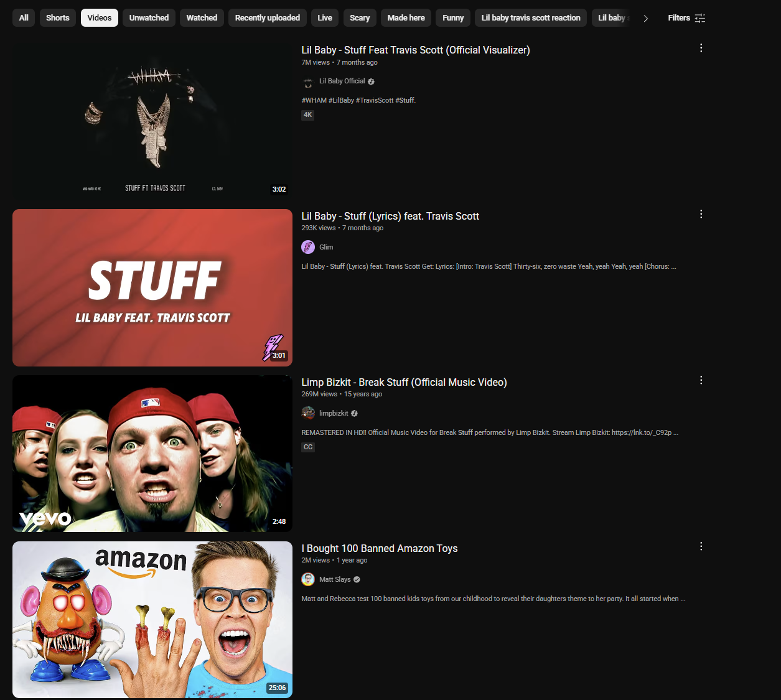The image size is (781, 700).
Task: Select the Live filter chip
Action: [x=325, y=18]
